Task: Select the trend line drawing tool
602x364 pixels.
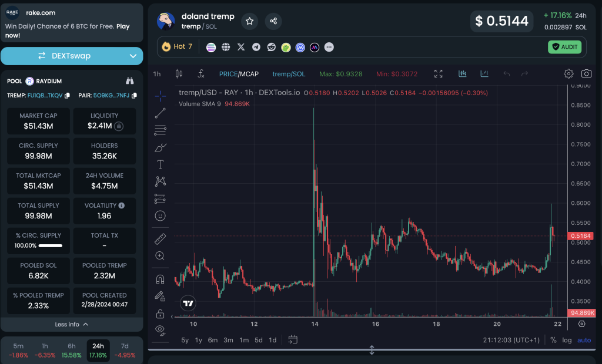Action: pos(160,113)
